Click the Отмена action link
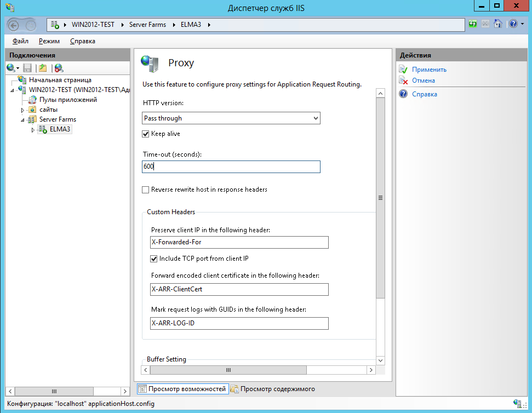Image resolution: width=532 pixels, height=413 pixels. pyautogui.click(x=424, y=81)
